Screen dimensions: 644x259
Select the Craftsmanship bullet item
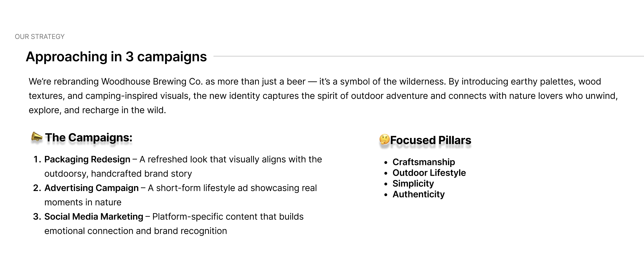pyautogui.click(x=424, y=162)
